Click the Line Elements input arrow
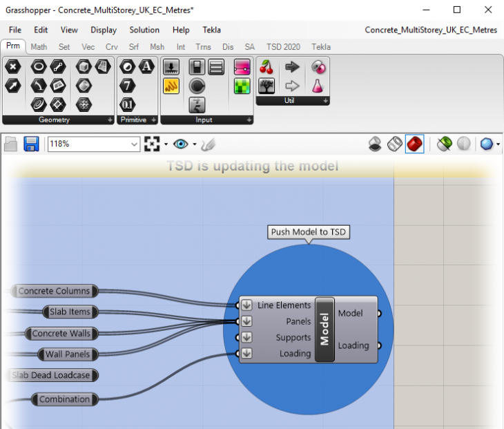The image size is (504, 429). click(x=247, y=305)
